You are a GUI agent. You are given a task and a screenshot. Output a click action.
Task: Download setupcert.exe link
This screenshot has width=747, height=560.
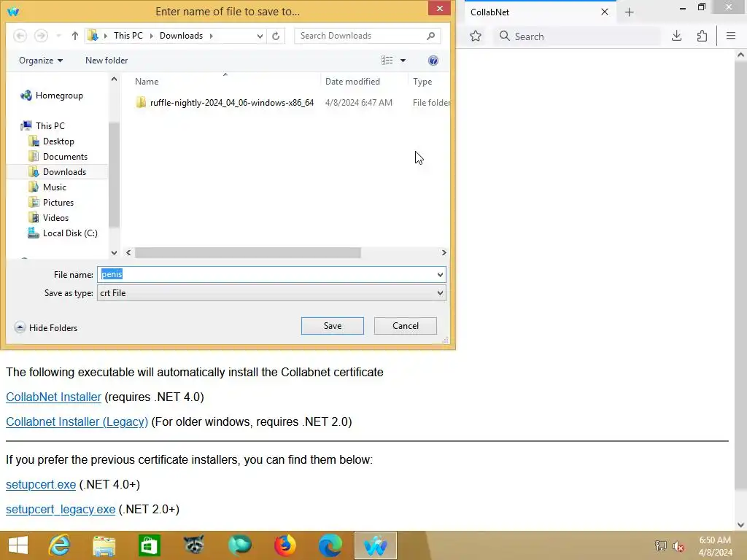coord(41,484)
